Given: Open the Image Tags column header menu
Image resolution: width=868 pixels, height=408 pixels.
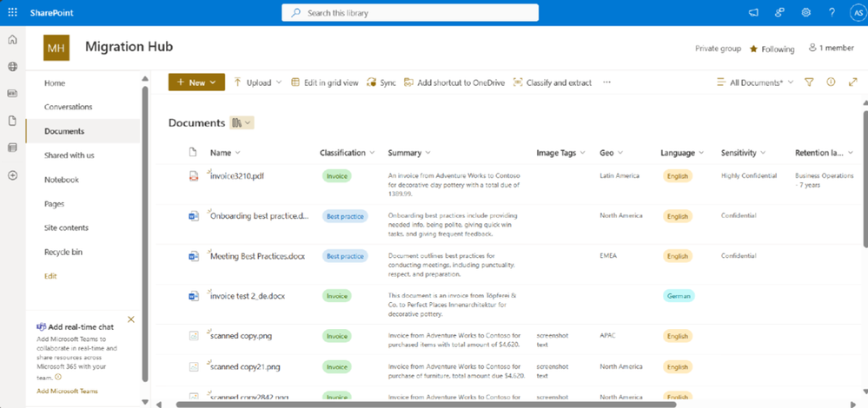Looking at the screenshot, I should pos(561,153).
